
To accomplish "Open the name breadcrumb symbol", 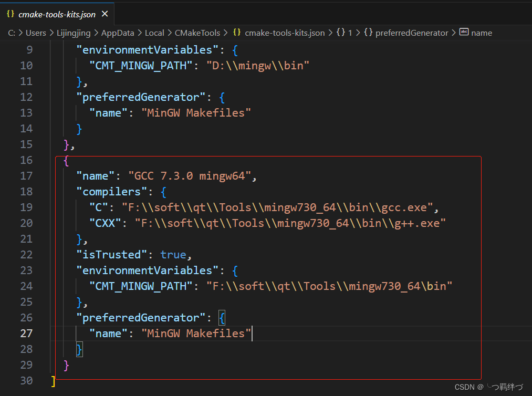I will pos(482,33).
